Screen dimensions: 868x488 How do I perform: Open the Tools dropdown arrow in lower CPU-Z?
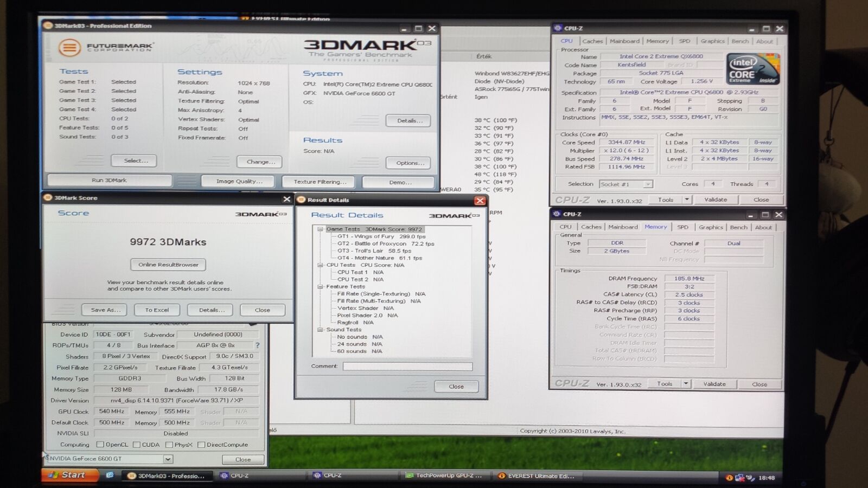click(686, 384)
